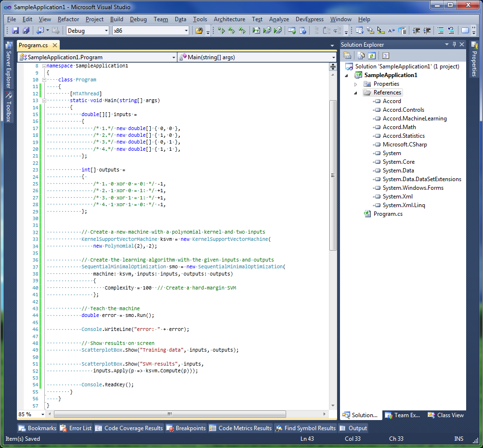
Task: Open the Server Explorer side panel
Action: pos(9,65)
